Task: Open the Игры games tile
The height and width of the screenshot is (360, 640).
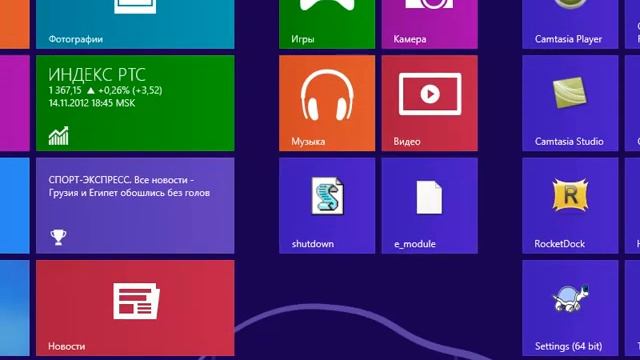Action: [327, 24]
